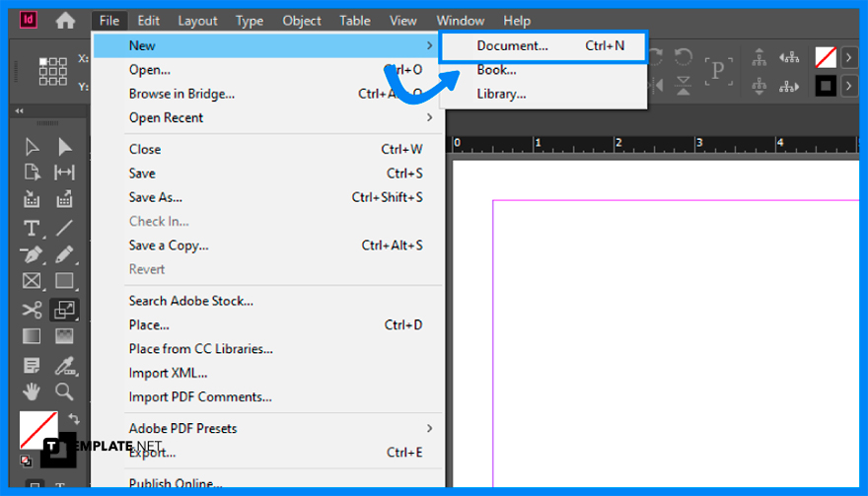This screenshot has height=496, width=868.
Task: Select the Gradient Swatch tool
Action: coord(32,336)
